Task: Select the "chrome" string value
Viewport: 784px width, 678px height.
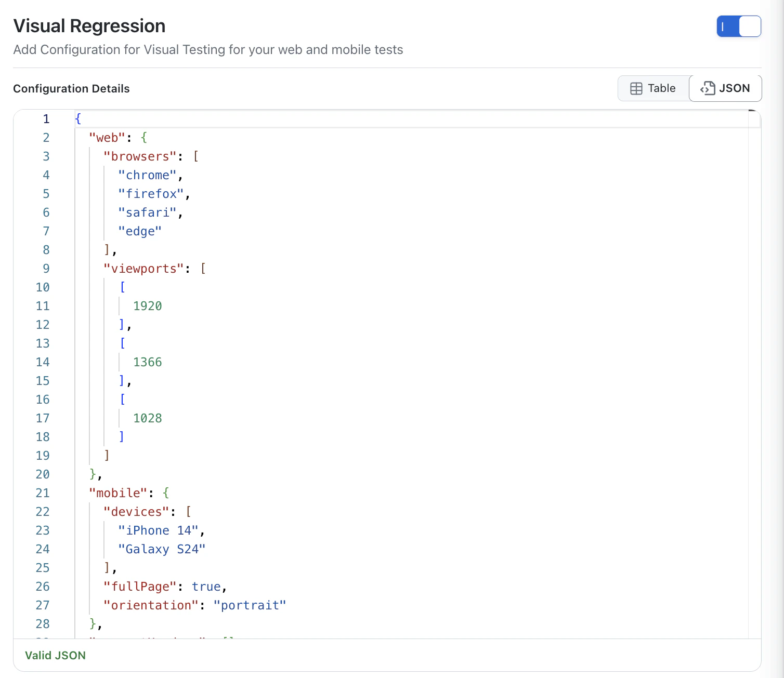Action: (147, 175)
